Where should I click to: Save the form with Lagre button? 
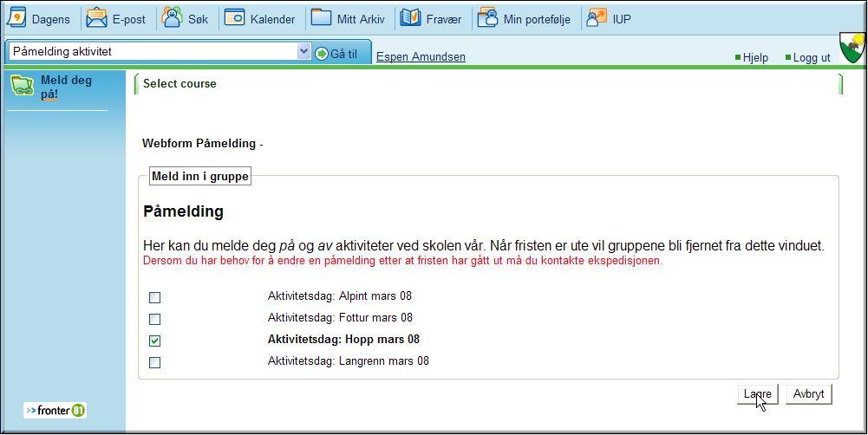pyautogui.click(x=758, y=394)
